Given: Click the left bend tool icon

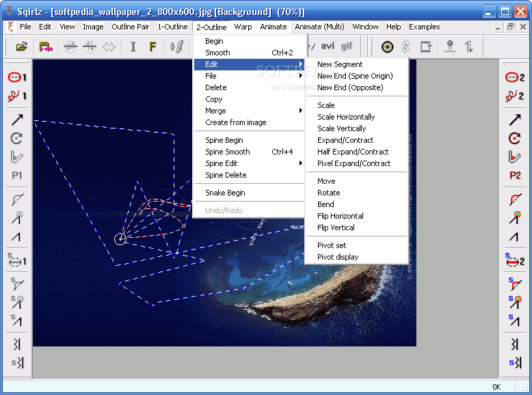Looking at the screenshot, I should tap(16, 156).
